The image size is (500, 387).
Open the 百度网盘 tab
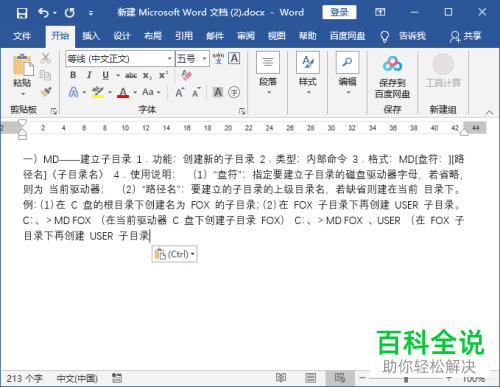pos(348,36)
